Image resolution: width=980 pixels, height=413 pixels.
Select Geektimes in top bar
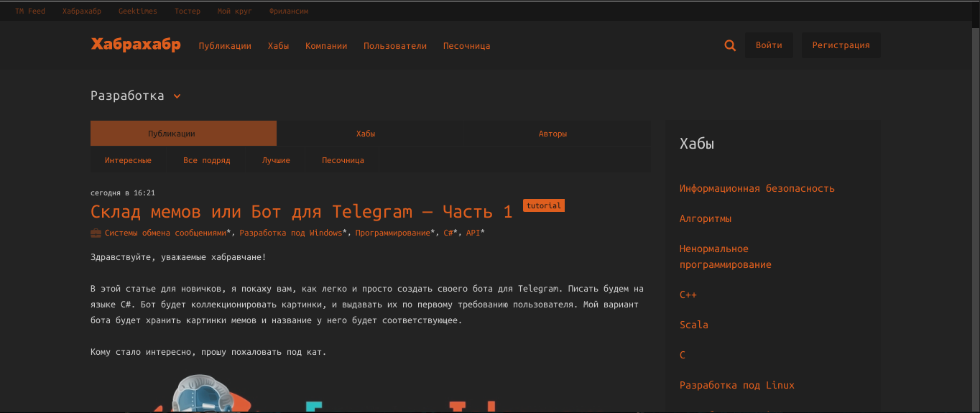click(x=138, y=11)
